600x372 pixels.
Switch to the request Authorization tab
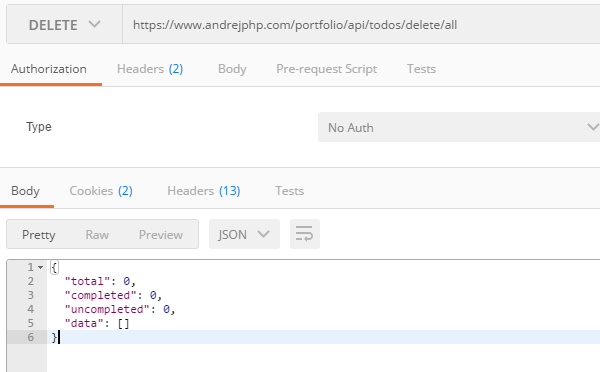pyautogui.click(x=49, y=69)
